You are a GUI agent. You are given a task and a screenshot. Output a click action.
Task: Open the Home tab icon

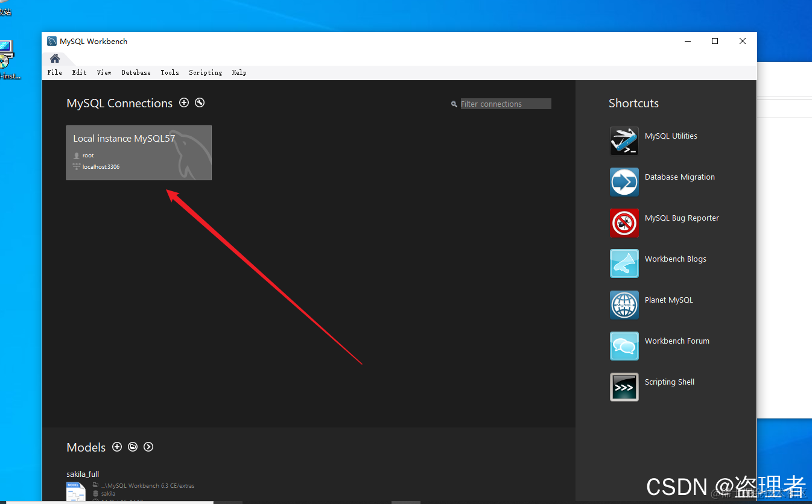[55, 58]
